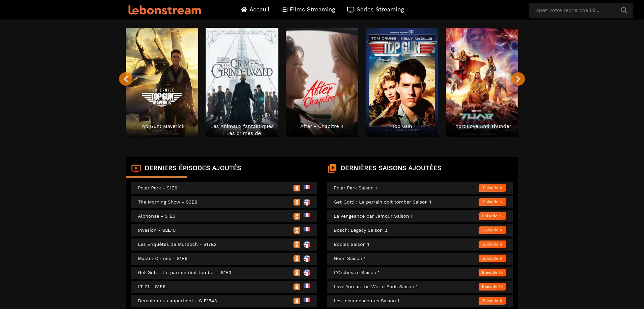Click the French flag on Invasion row
The height and width of the screenshot is (309, 644).
click(307, 229)
